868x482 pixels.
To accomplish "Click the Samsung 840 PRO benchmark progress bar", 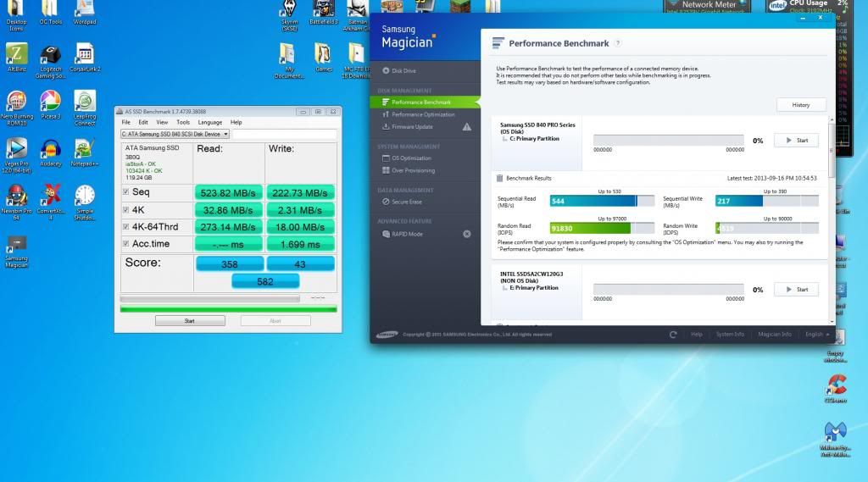I will click(x=669, y=141).
